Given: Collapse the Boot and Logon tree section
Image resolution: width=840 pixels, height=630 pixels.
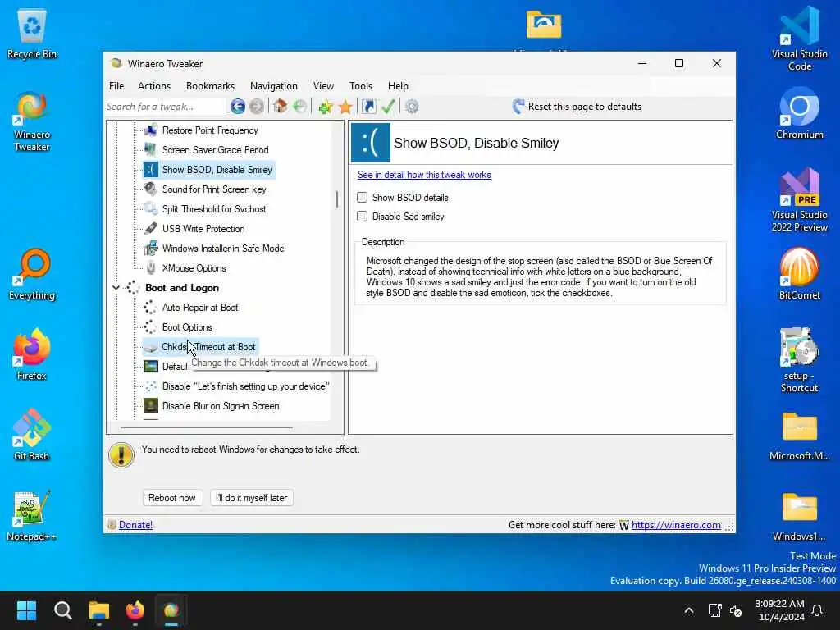Looking at the screenshot, I should click(116, 288).
